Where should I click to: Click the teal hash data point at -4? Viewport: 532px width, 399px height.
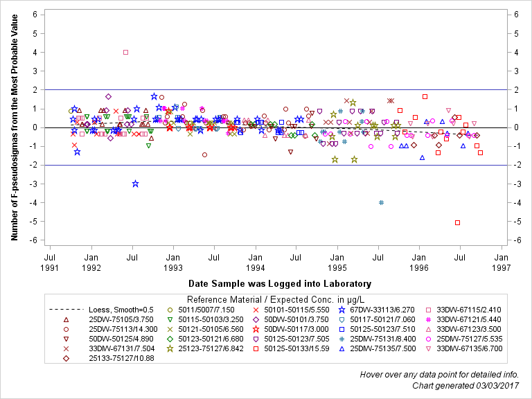[382, 202]
